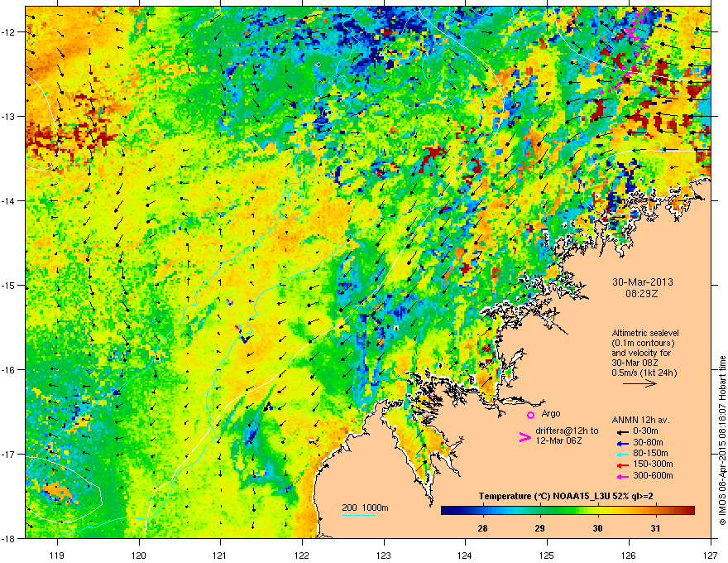
Task: Click the date label 30-Mar-2013
Action: point(643,282)
